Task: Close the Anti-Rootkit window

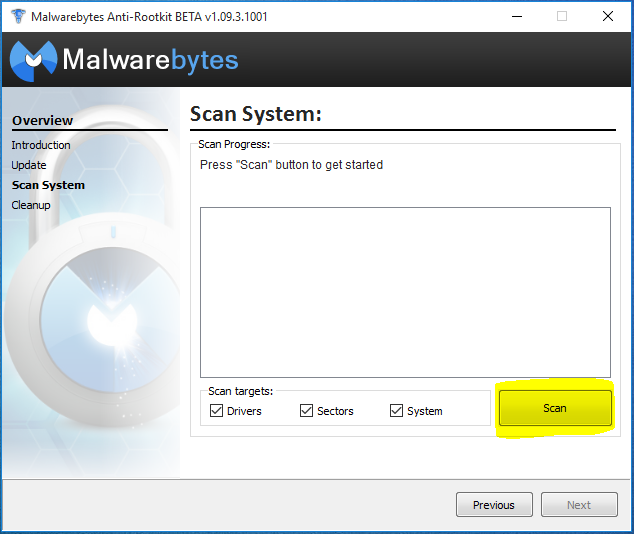Action: click(608, 17)
